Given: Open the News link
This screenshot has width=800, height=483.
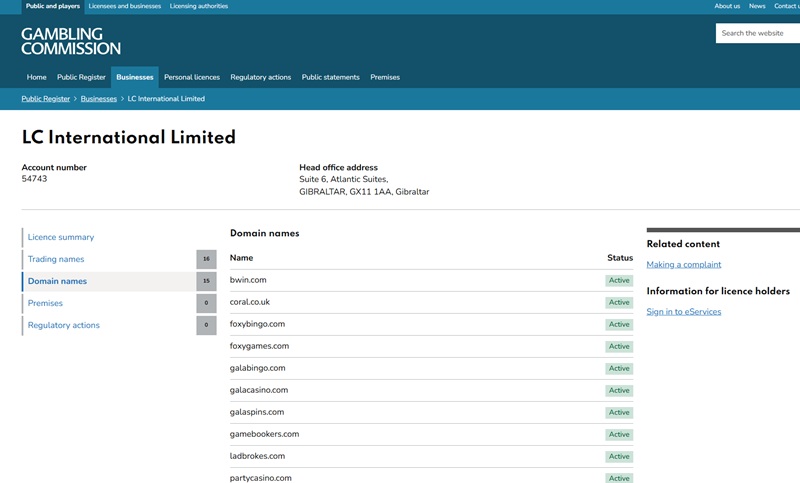Looking at the screenshot, I should (x=757, y=6).
